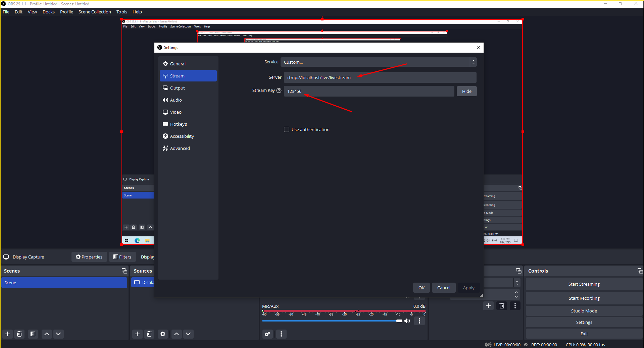644x348 pixels.
Task: Confirm settings with OK button
Action: pyautogui.click(x=422, y=288)
